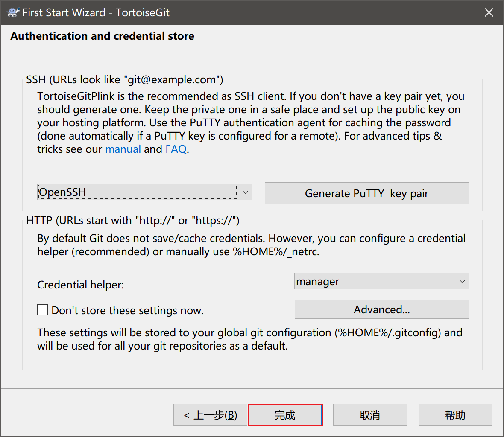The height and width of the screenshot is (437, 504).
Task: Click the HTTP group box title
Action: click(x=132, y=221)
